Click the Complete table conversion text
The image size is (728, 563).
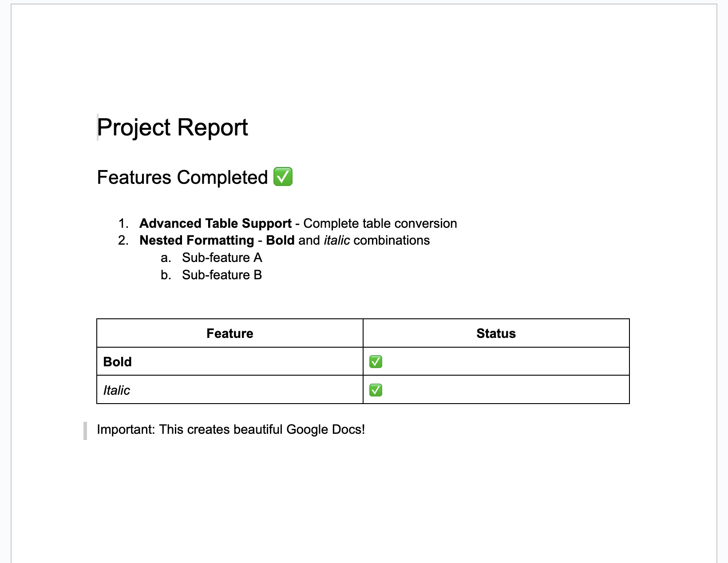pos(380,223)
